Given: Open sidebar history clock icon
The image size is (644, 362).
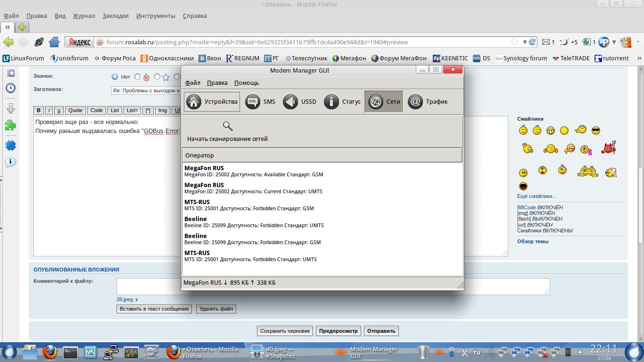Looking at the screenshot, I should pyautogui.click(x=10, y=88).
